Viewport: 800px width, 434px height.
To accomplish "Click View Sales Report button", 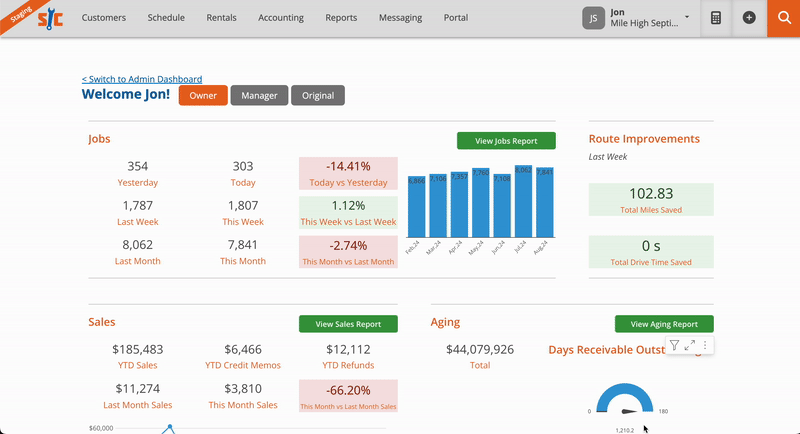I will click(x=348, y=324).
